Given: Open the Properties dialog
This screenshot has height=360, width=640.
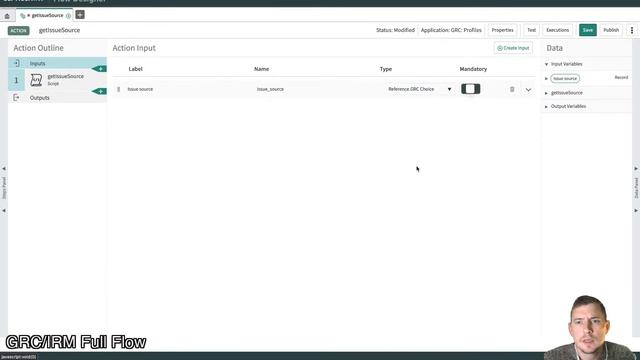Looking at the screenshot, I should [502, 30].
